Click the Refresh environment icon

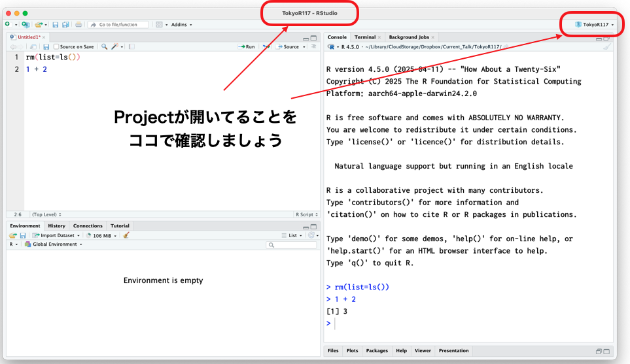311,235
